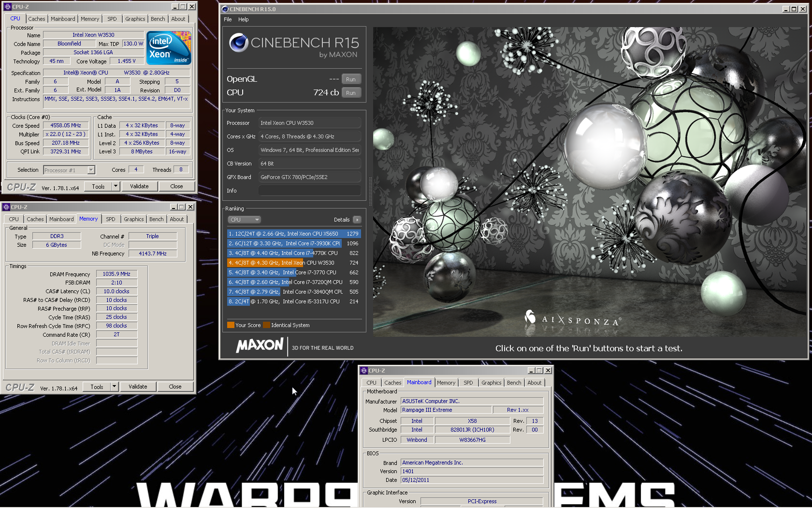The height and width of the screenshot is (508, 812).
Task: Switch to Caches tab in top CPU-Z window
Action: [x=37, y=19]
